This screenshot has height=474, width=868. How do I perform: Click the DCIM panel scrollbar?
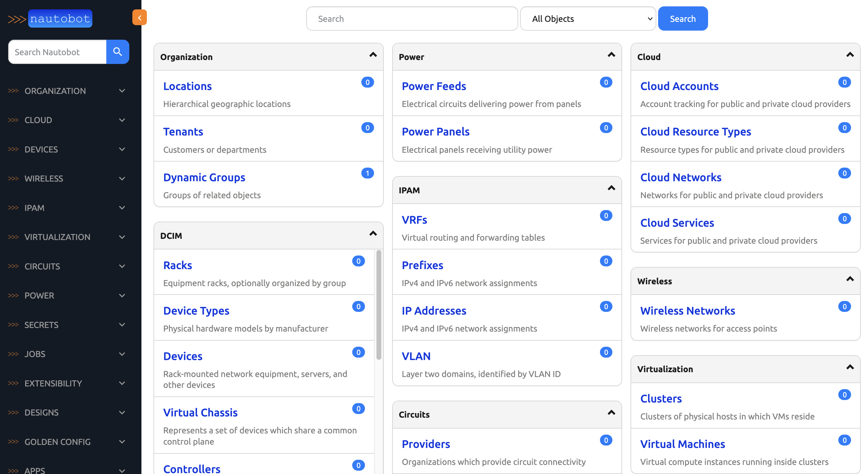tap(378, 305)
